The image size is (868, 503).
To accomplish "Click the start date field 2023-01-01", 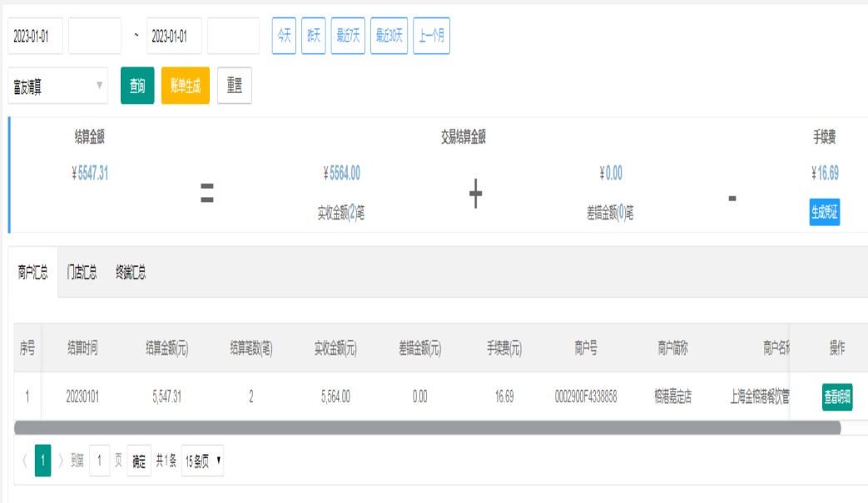I will [35, 37].
